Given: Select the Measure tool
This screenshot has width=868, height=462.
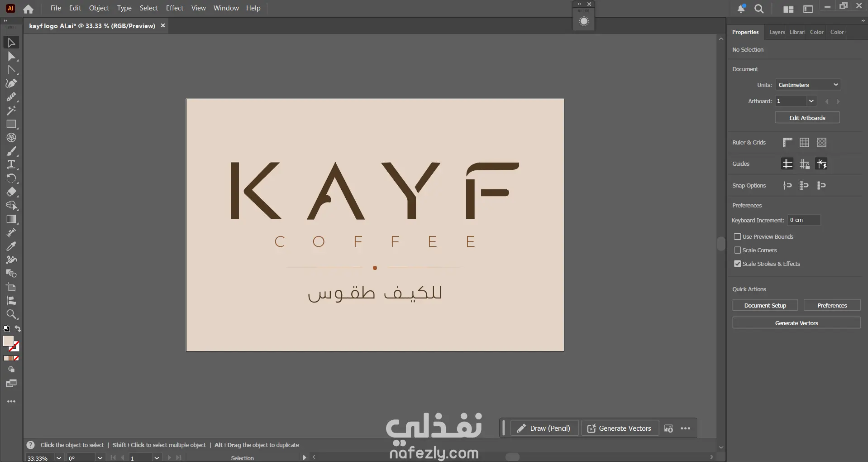Looking at the screenshot, I should coord(11,233).
